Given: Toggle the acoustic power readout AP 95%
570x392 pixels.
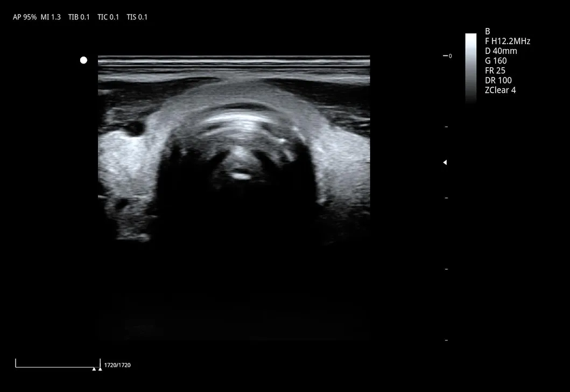Looking at the screenshot, I should click(24, 17).
